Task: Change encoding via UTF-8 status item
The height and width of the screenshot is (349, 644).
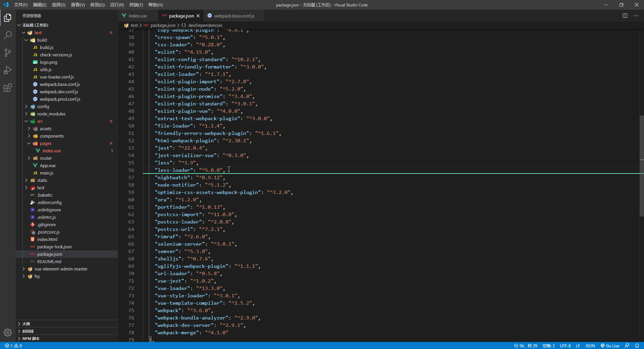Action: click(x=565, y=346)
